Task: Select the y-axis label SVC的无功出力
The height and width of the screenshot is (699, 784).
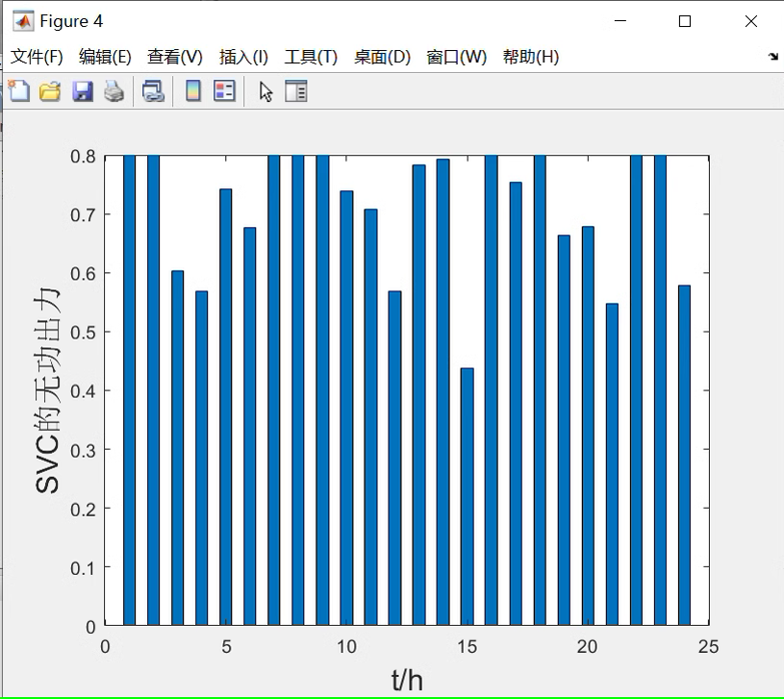Action: coord(48,390)
